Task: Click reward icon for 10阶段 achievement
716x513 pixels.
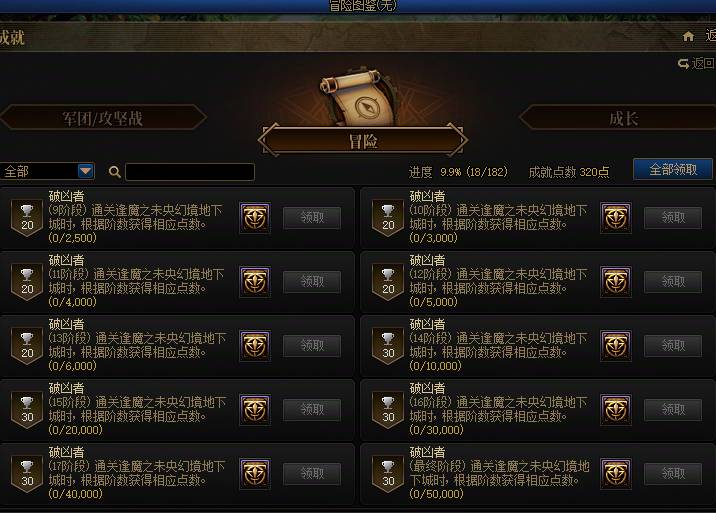Action: (616, 218)
